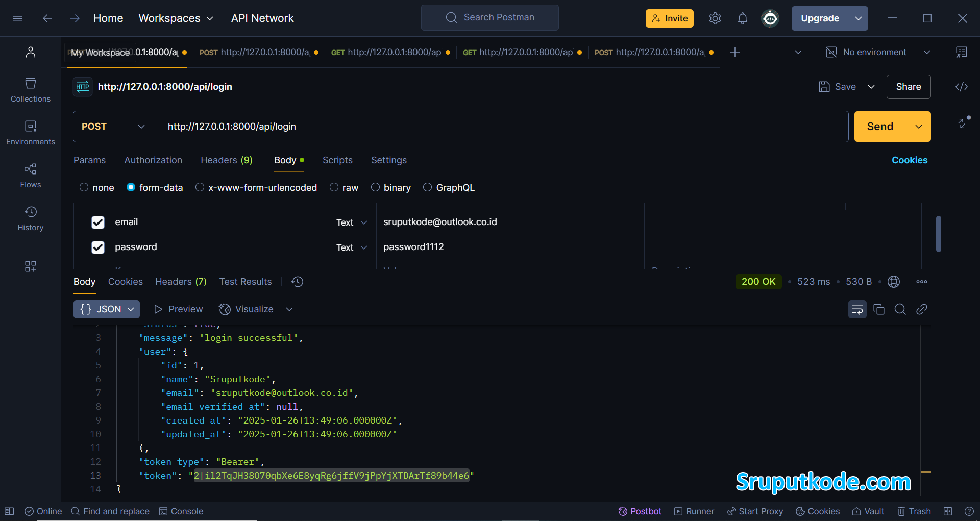Image resolution: width=980 pixels, height=521 pixels.
Task: Switch to the Params tab
Action: 90,160
